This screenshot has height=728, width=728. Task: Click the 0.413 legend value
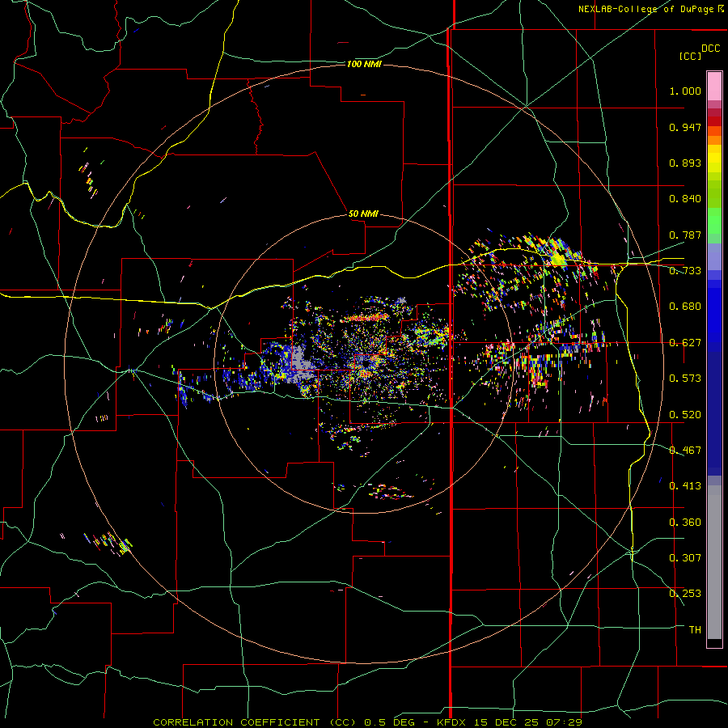tap(685, 486)
